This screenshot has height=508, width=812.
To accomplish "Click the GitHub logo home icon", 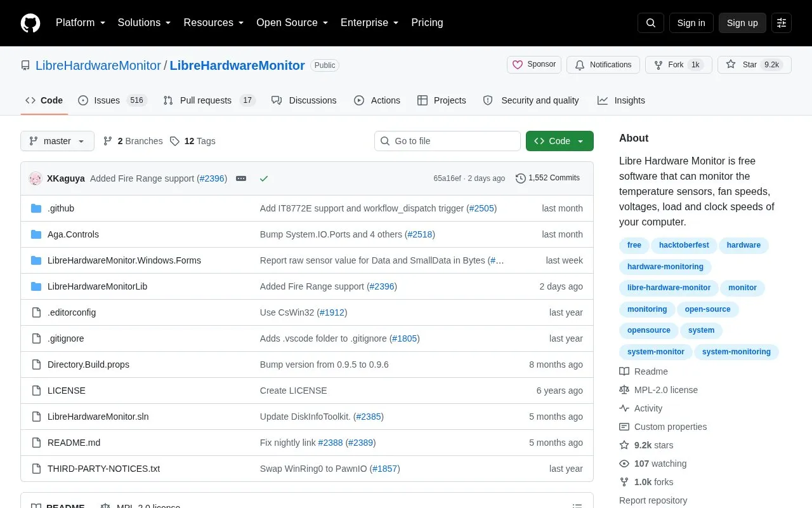I will click(30, 23).
